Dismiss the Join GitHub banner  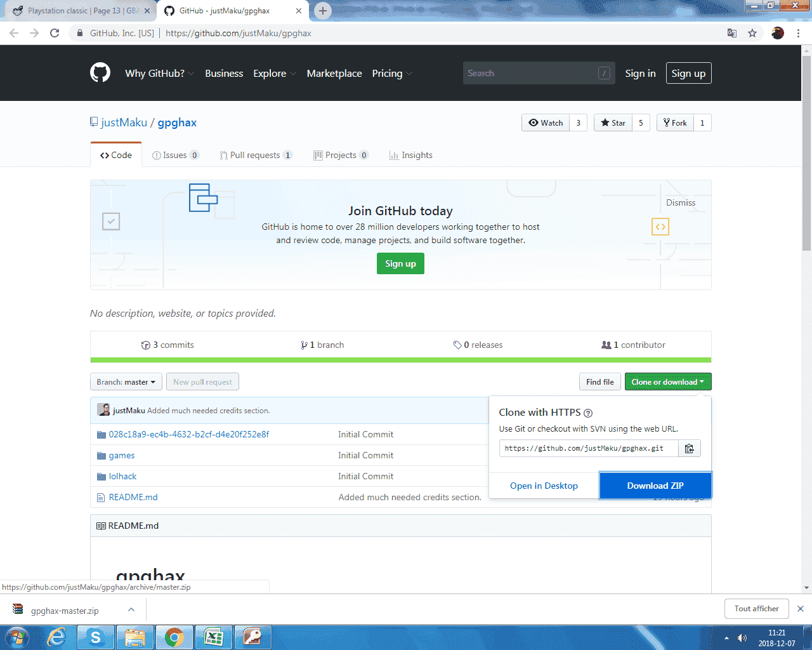tap(681, 203)
